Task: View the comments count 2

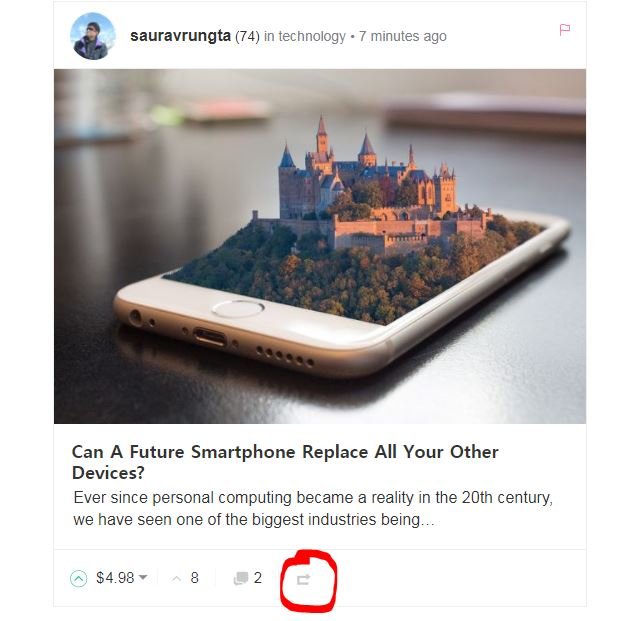Action: pyautogui.click(x=257, y=578)
